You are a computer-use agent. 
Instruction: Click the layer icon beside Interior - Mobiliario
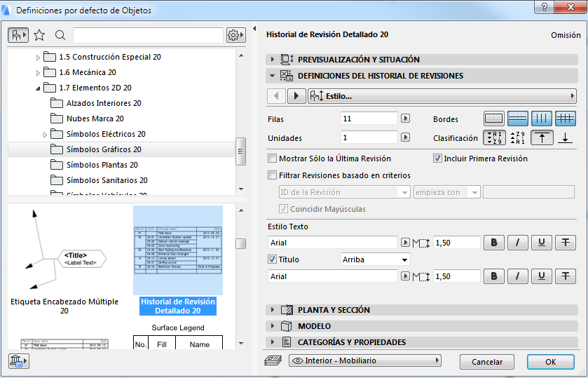tap(273, 360)
